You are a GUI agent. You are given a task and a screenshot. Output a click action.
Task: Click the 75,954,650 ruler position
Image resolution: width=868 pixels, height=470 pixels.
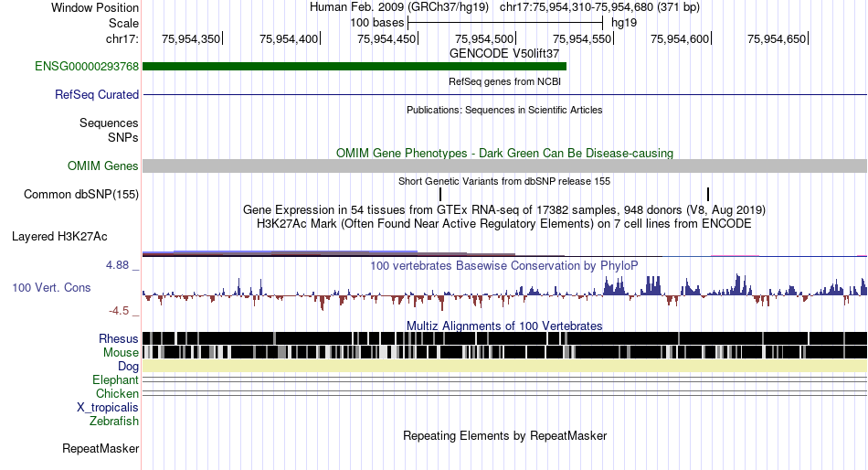pos(777,38)
